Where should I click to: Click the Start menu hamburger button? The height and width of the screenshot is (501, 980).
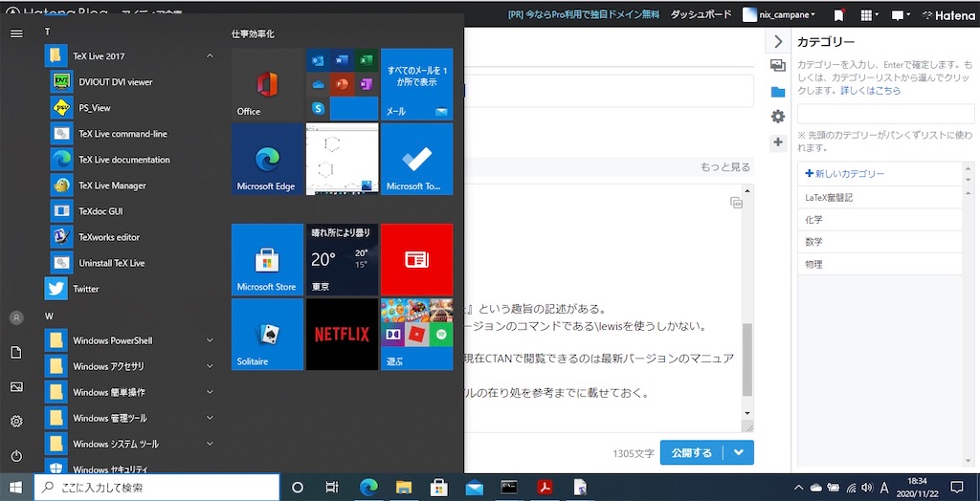pyautogui.click(x=17, y=33)
